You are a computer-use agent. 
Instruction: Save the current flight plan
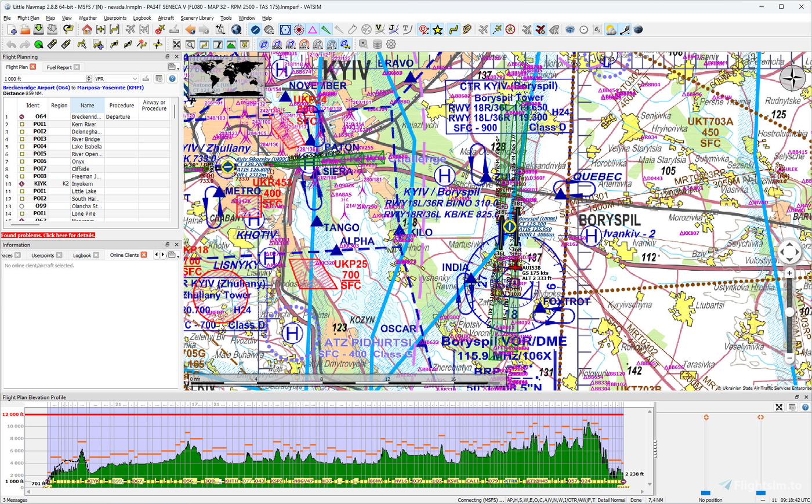[38, 29]
